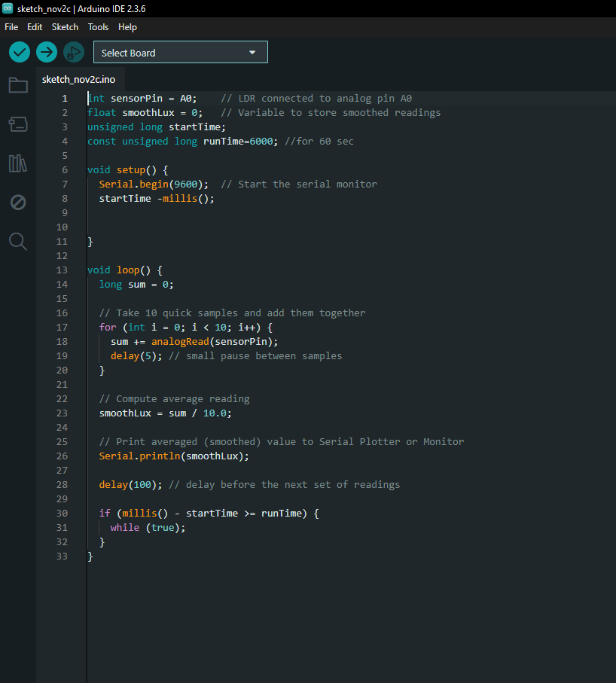
Task: Open the Library Manager books icon
Action: [x=18, y=163]
